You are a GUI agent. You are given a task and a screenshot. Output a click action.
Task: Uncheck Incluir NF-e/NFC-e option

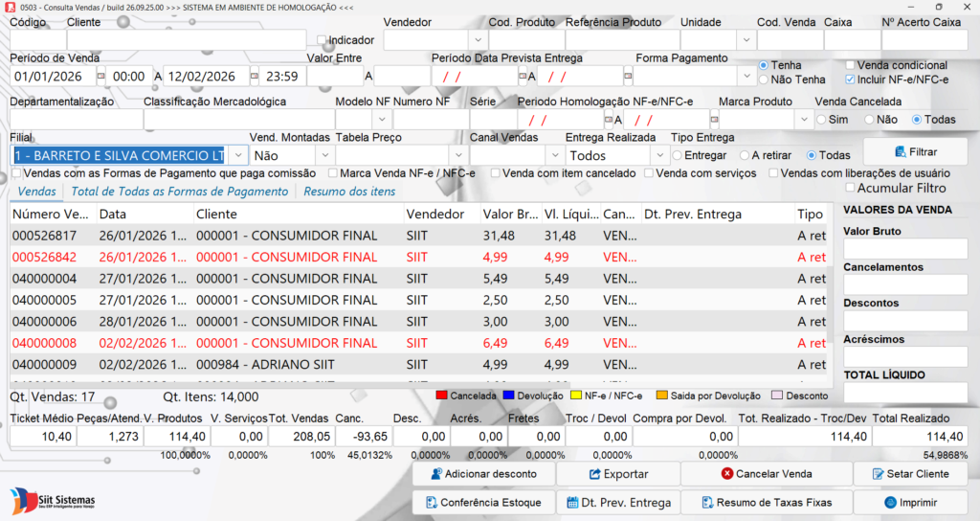[x=850, y=79]
